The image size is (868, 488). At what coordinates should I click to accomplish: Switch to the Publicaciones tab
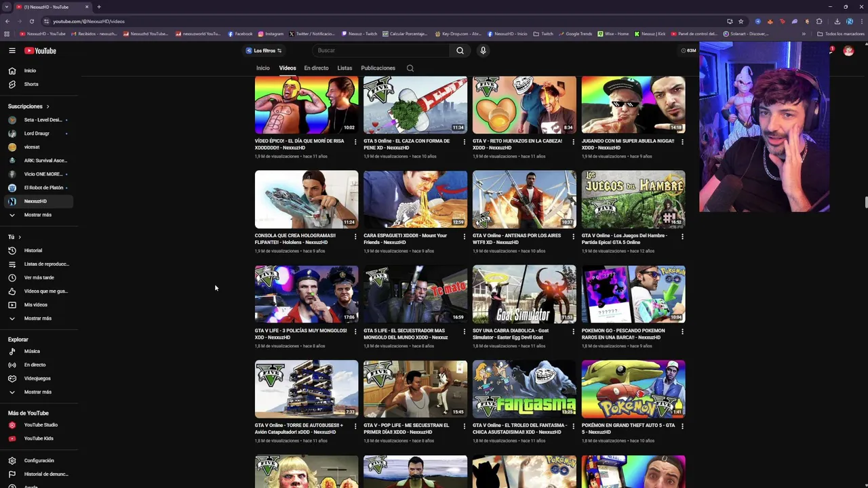click(378, 68)
